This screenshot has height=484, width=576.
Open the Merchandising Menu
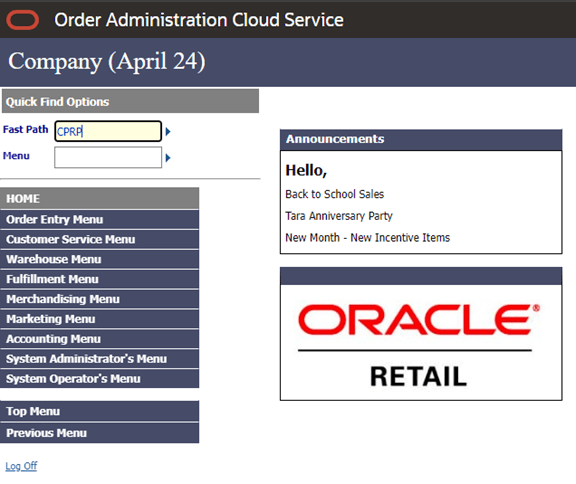click(x=100, y=299)
